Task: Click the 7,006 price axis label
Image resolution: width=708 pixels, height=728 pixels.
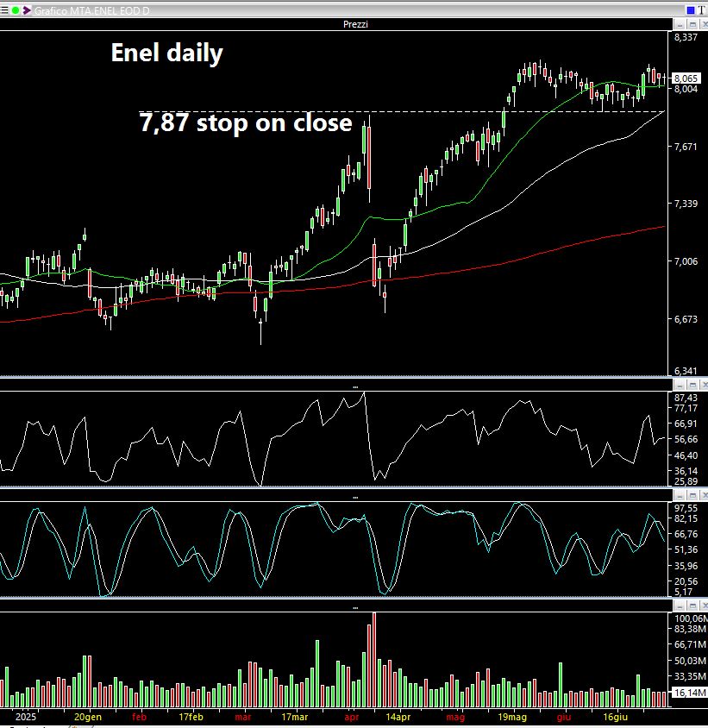Action: coord(686,261)
